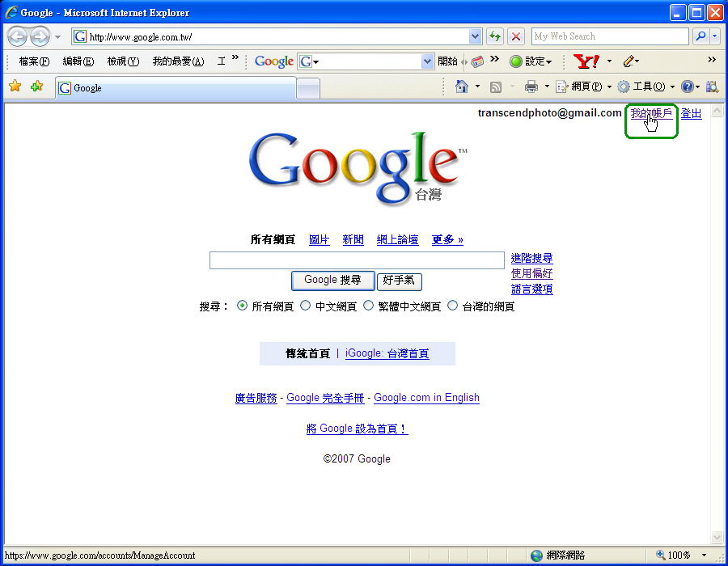
Task: Click the red Stop loading icon
Action: tap(516, 36)
